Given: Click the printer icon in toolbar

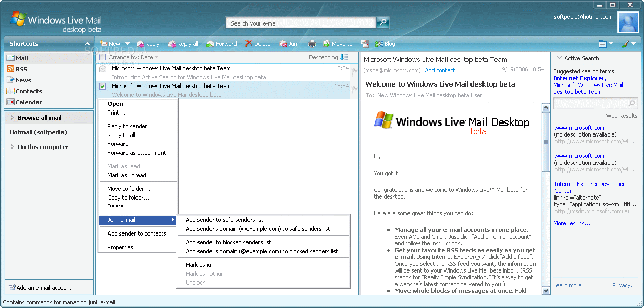Looking at the screenshot, I should (x=312, y=44).
